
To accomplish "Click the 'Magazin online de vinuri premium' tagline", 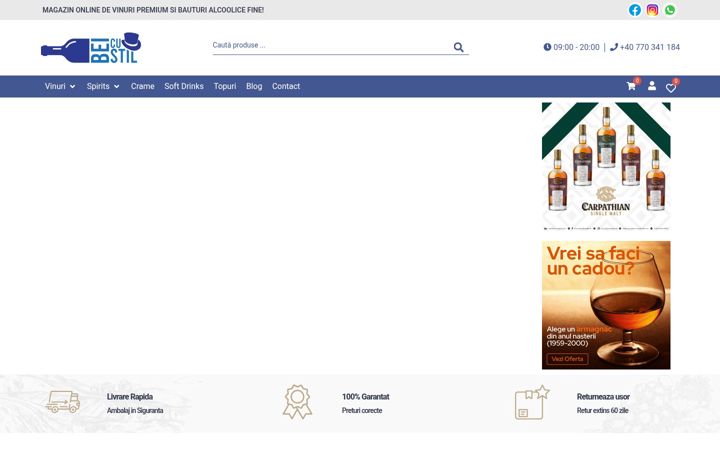I will 153,10.
